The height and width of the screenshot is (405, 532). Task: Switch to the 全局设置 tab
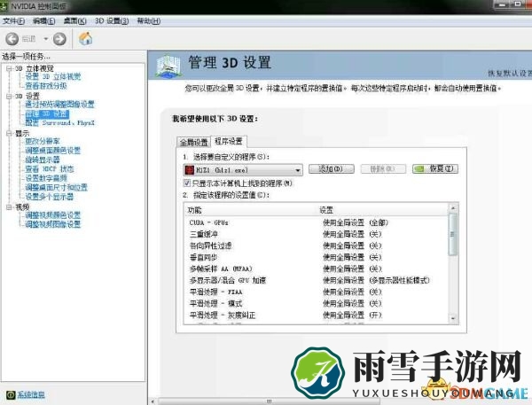(193, 142)
